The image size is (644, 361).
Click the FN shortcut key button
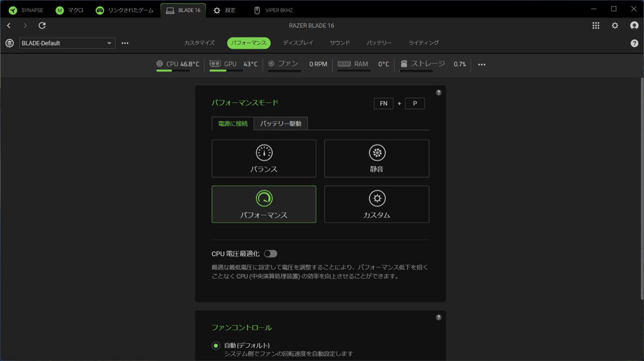point(384,103)
